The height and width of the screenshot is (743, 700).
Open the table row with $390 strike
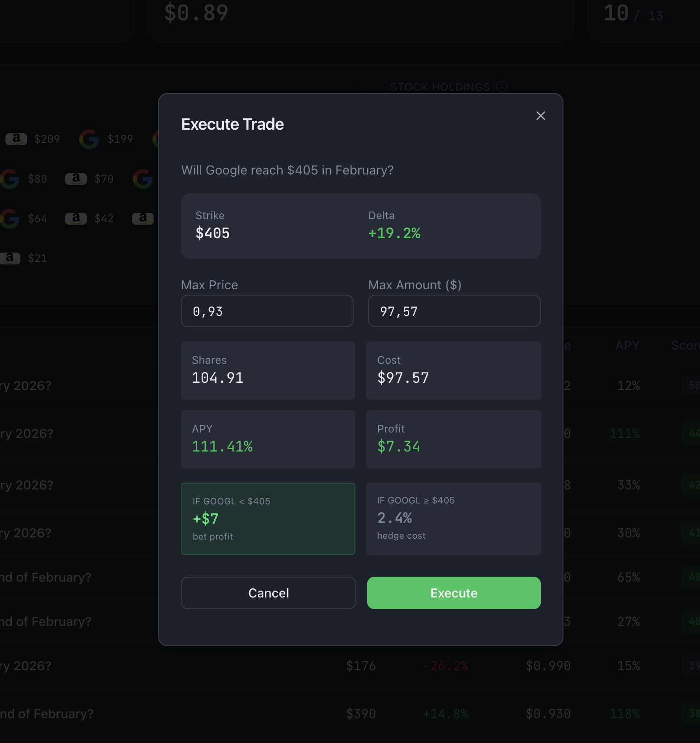[361, 714]
